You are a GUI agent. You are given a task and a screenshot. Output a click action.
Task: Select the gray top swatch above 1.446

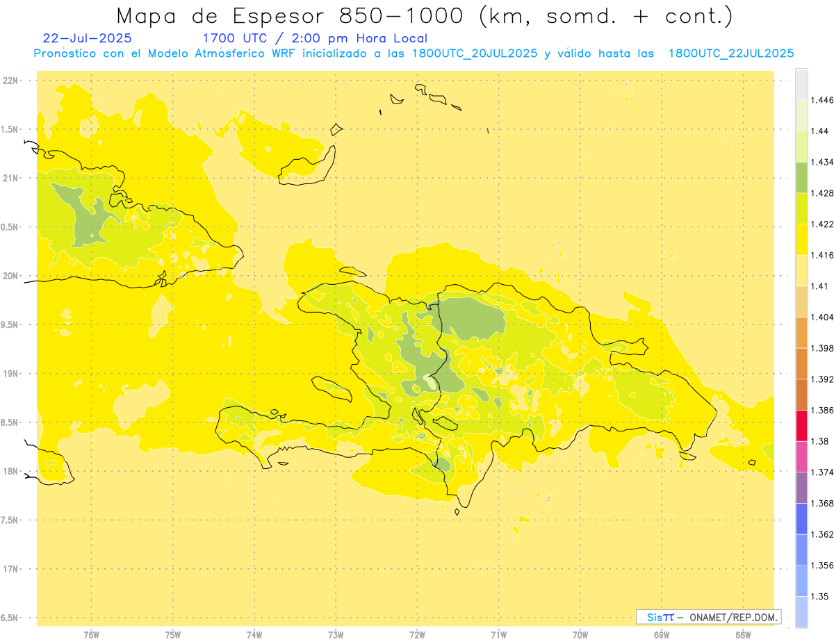coord(801,85)
